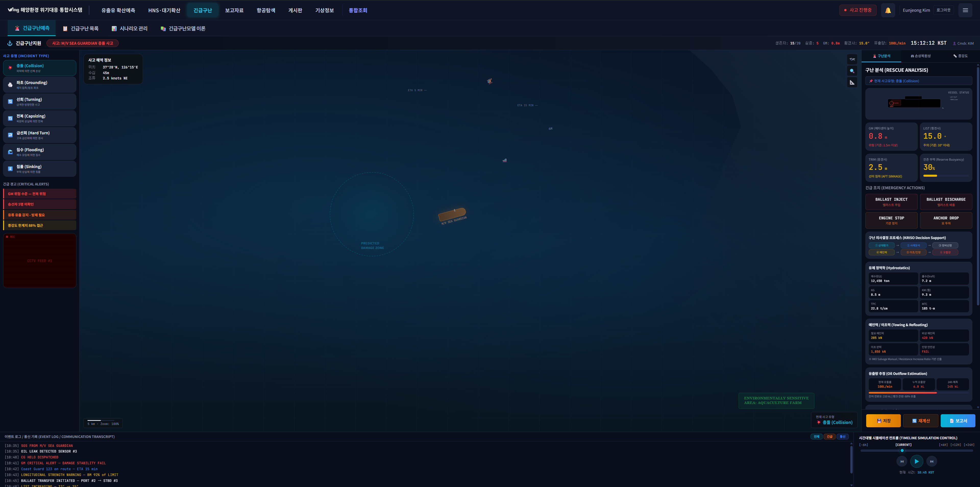This screenshot has height=487, width=980.
Task: Rewind to previous timeline step
Action: click(902, 461)
